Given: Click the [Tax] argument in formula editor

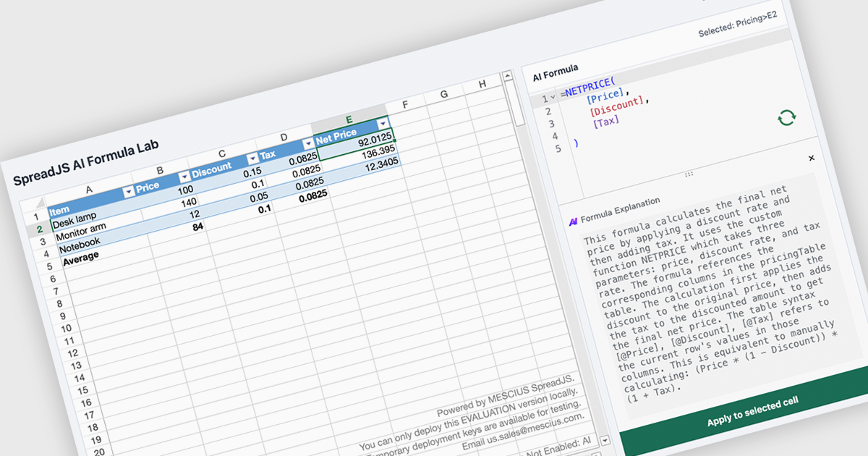Looking at the screenshot, I should pyautogui.click(x=606, y=121).
